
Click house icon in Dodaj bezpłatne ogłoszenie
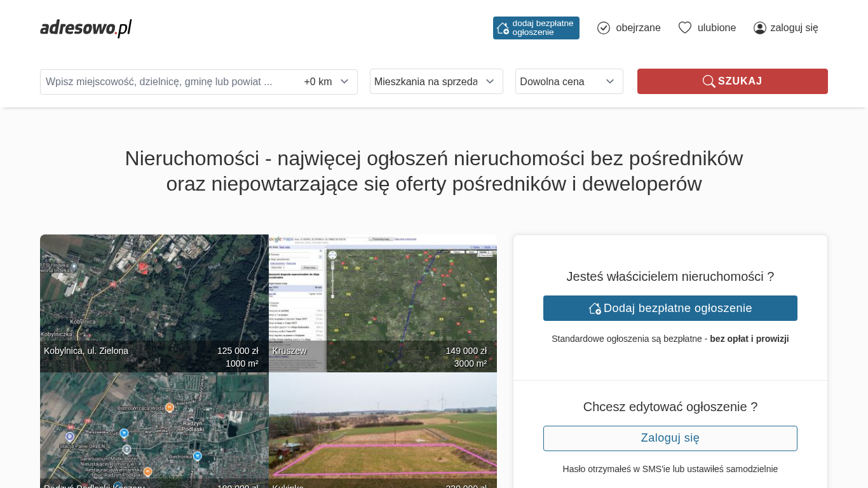[595, 308]
